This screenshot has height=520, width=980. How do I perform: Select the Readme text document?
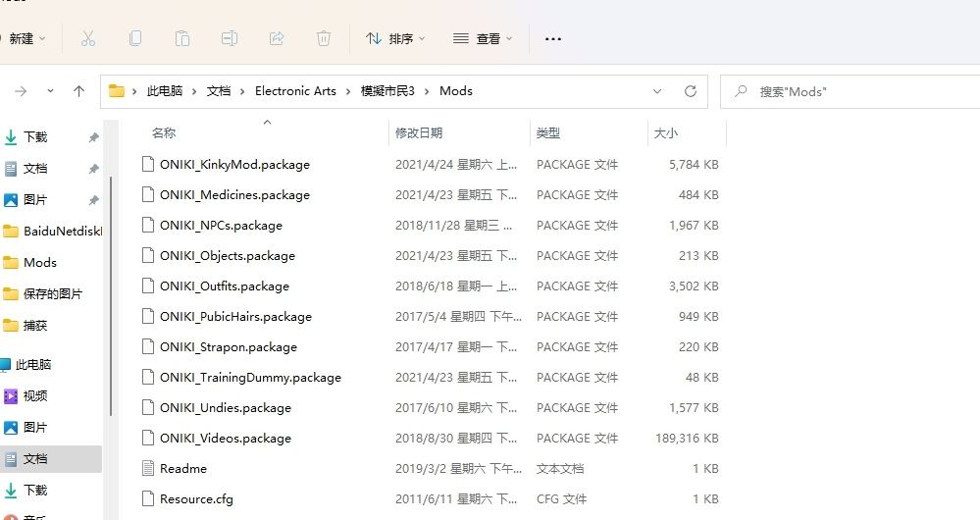(183, 469)
